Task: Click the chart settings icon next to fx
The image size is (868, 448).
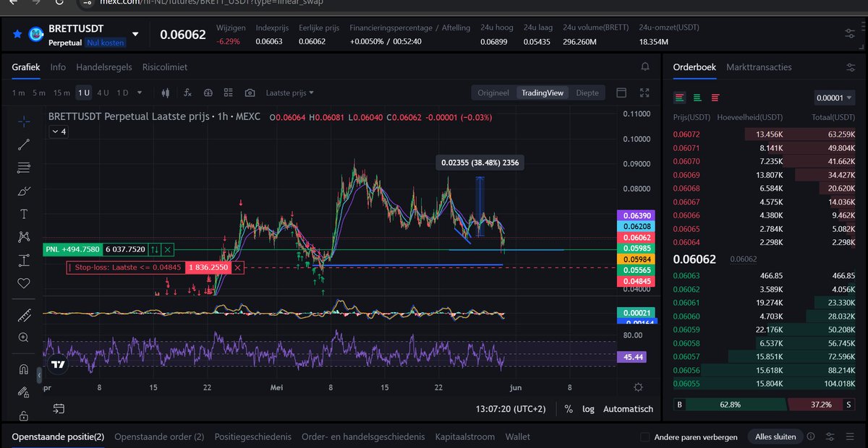Action: 208,92
